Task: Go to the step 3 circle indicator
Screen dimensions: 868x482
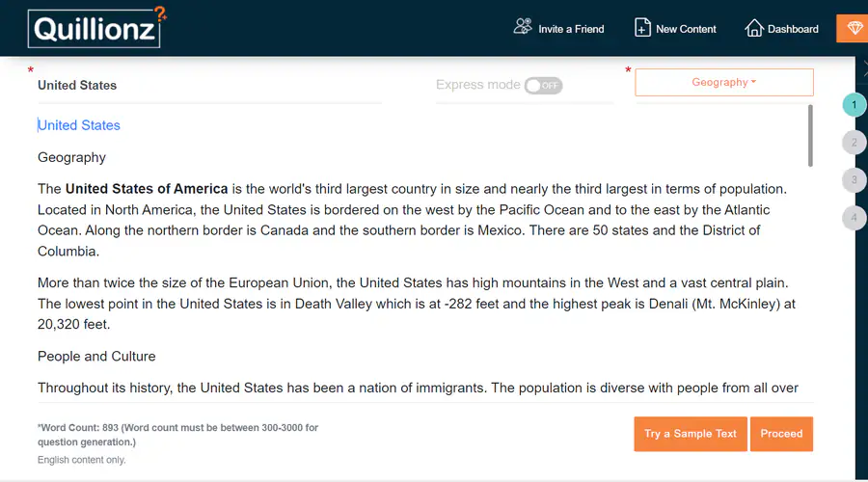Action: [x=854, y=180]
